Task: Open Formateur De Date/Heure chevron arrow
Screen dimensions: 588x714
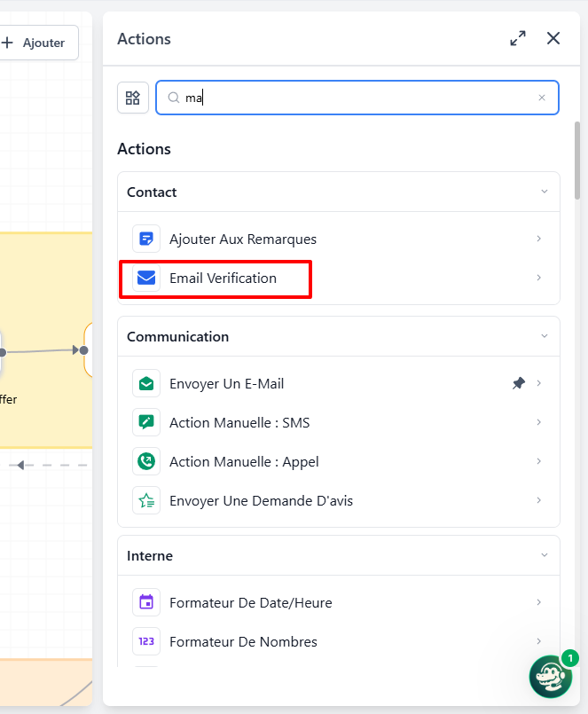Action: pyautogui.click(x=539, y=602)
